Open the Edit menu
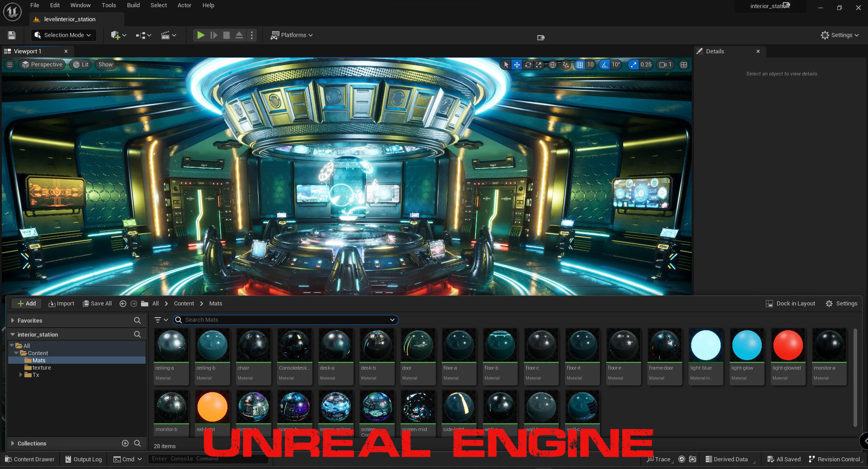 tap(55, 5)
